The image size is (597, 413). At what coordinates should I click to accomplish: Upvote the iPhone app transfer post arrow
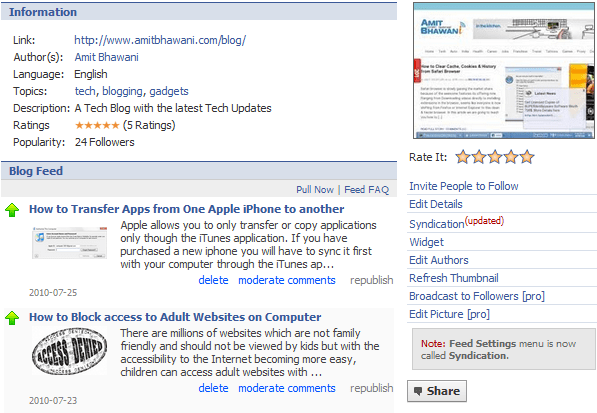click(x=12, y=210)
